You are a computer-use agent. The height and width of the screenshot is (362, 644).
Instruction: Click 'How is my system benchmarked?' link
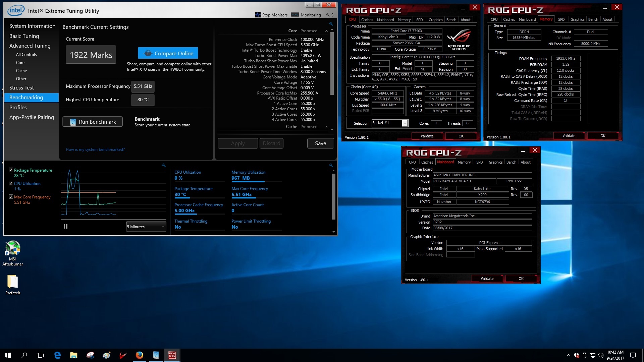95,149
